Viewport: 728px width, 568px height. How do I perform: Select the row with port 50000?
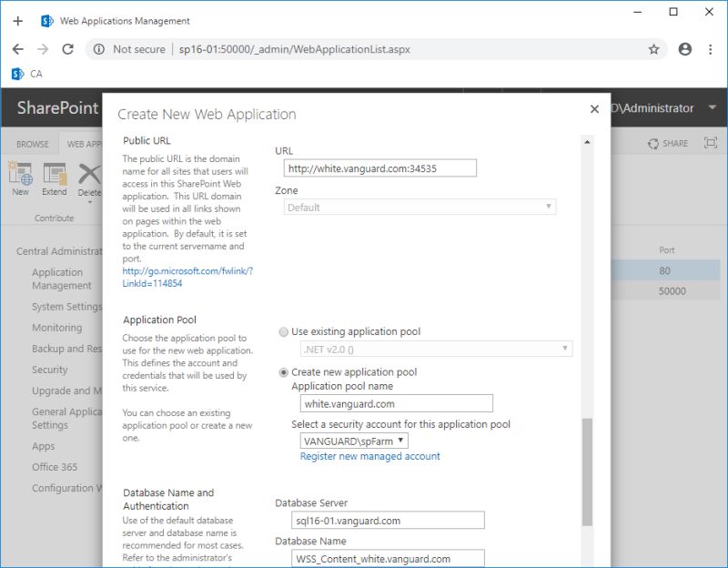[665, 291]
